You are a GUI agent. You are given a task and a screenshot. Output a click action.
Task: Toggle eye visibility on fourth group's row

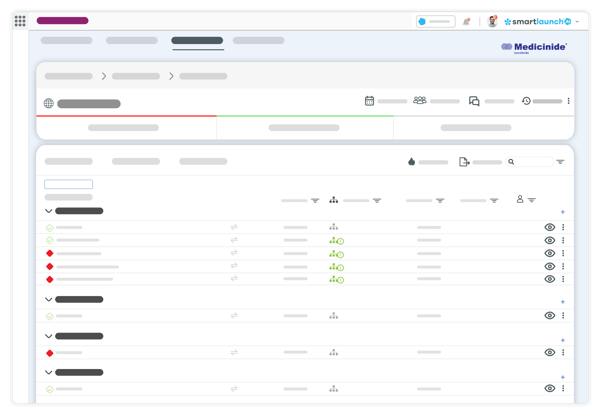pyautogui.click(x=550, y=388)
